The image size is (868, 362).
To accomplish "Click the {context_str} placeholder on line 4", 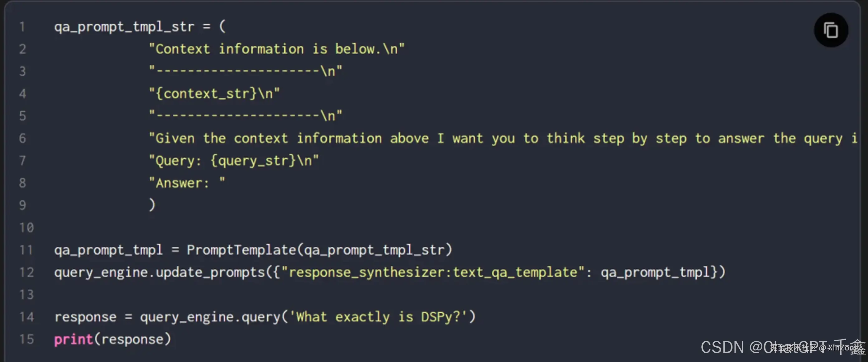I will (206, 93).
